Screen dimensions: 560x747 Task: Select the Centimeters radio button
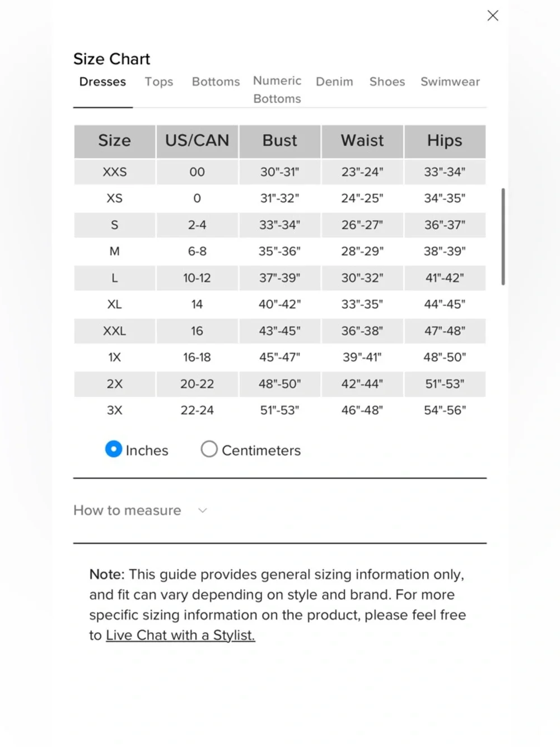(209, 449)
